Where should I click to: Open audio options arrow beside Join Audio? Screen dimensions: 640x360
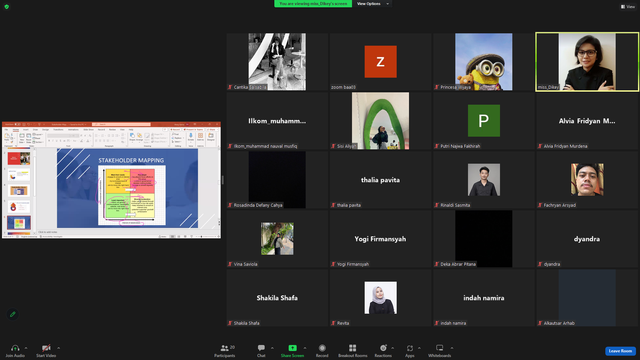click(26, 348)
